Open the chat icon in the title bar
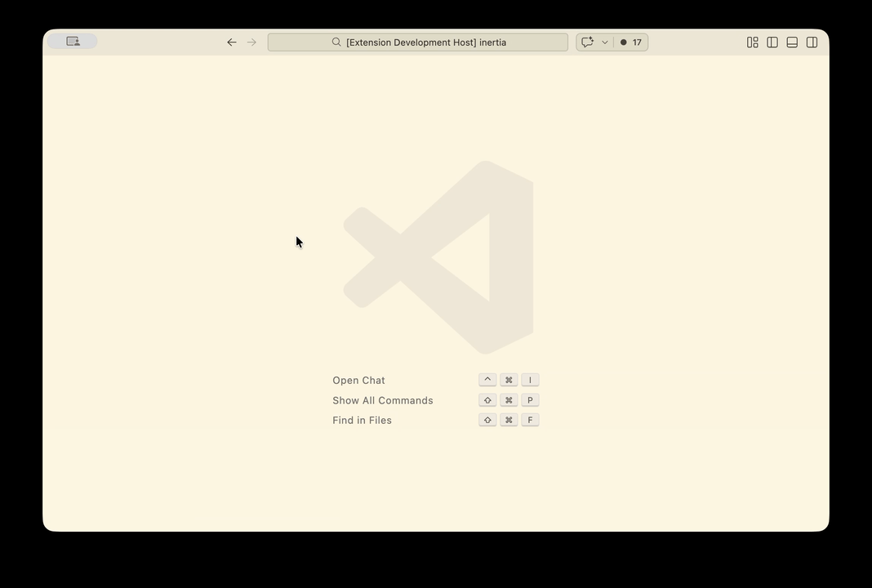The height and width of the screenshot is (588, 872). [588, 42]
